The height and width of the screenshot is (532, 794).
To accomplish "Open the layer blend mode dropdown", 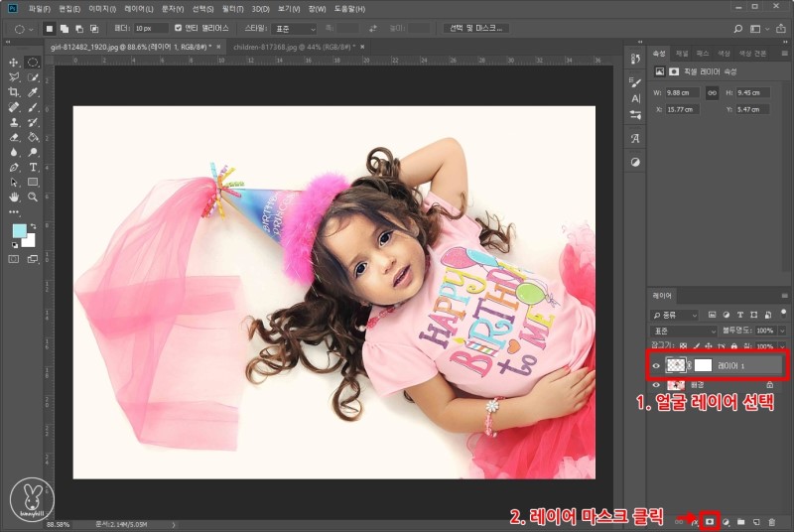I will [685, 330].
